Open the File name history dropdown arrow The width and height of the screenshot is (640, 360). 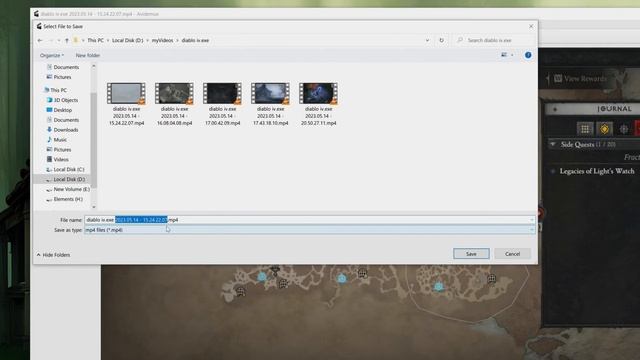531,220
